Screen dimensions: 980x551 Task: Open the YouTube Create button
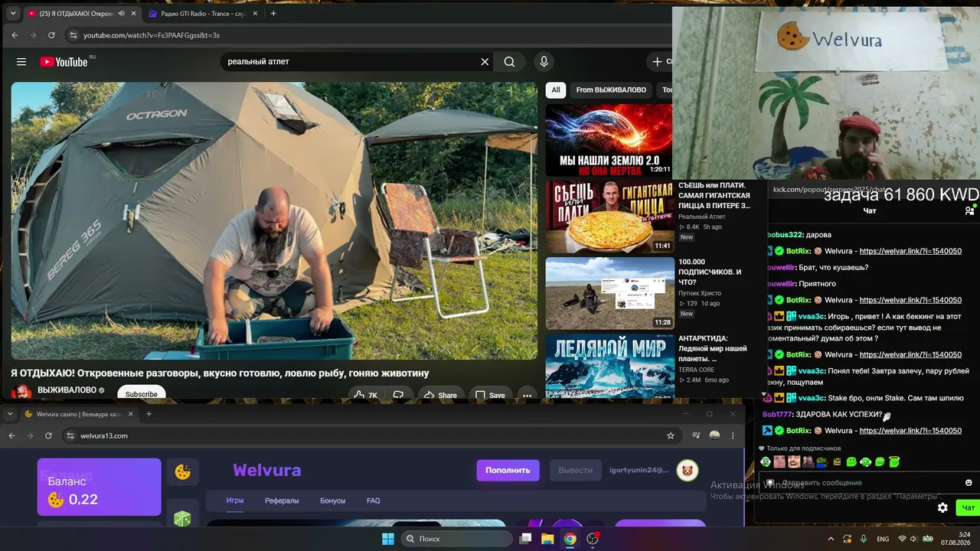click(x=660, y=62)
